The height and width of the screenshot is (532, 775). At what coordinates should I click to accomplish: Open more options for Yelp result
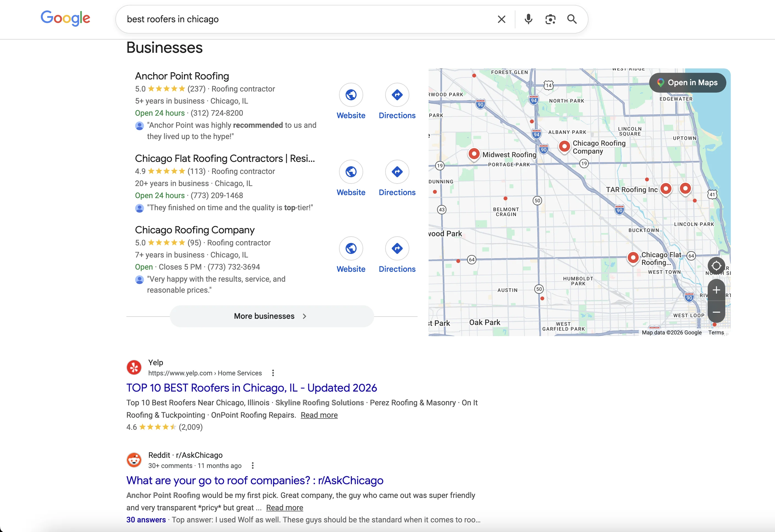tap(273, 373)
